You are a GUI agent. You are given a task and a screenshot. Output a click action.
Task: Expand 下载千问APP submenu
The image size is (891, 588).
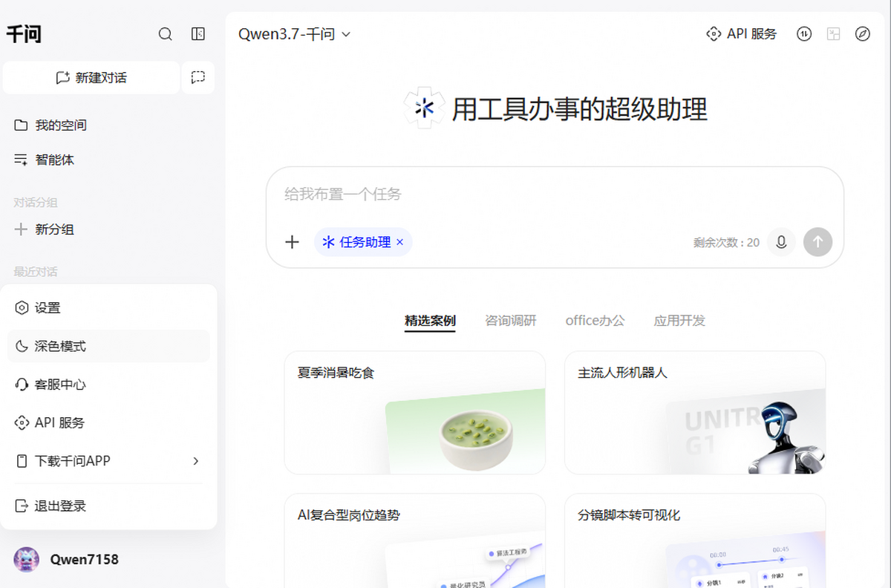pos(108,461)
